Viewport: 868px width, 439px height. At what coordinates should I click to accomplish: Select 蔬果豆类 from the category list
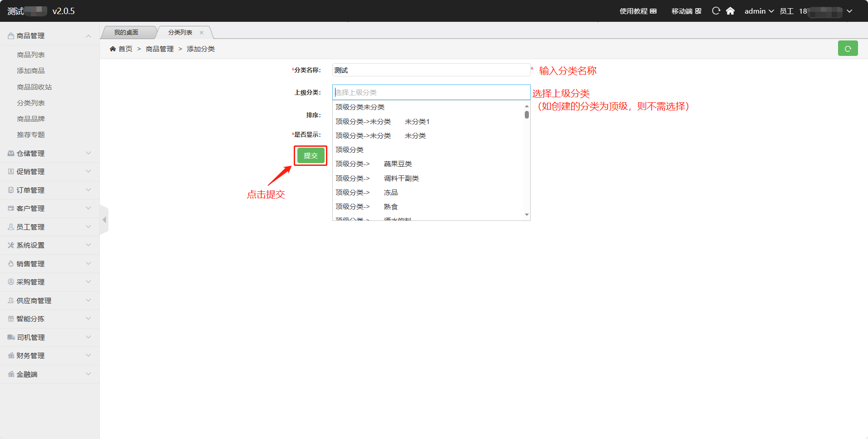pos(397,164)
